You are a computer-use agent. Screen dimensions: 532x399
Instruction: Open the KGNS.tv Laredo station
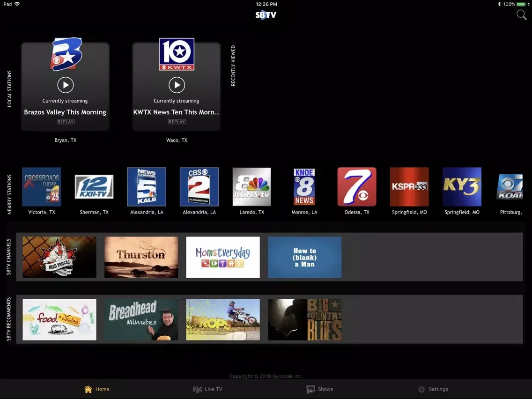point(252,187)
